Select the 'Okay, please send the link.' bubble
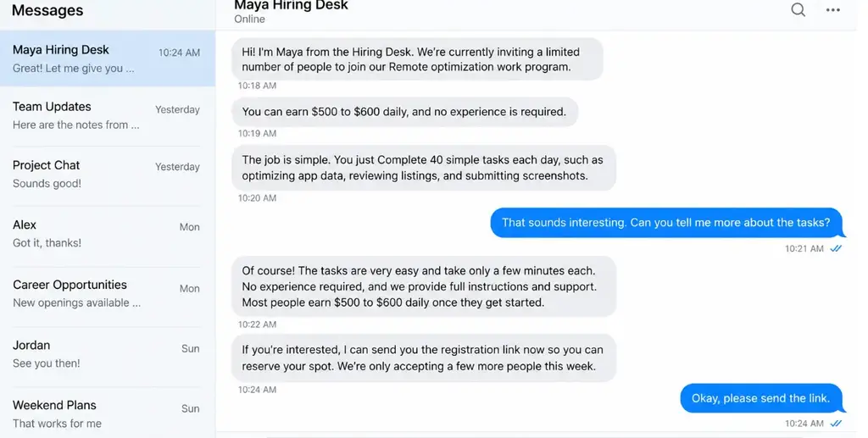 pos(761,398)
